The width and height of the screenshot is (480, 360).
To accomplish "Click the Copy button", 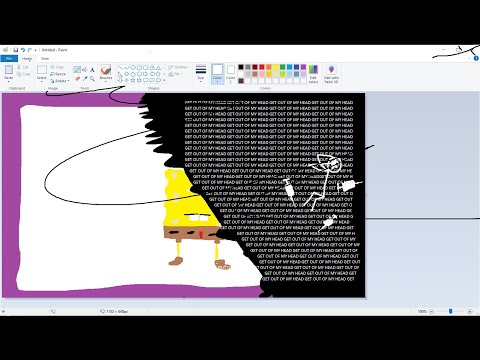I will pos(23,74).
